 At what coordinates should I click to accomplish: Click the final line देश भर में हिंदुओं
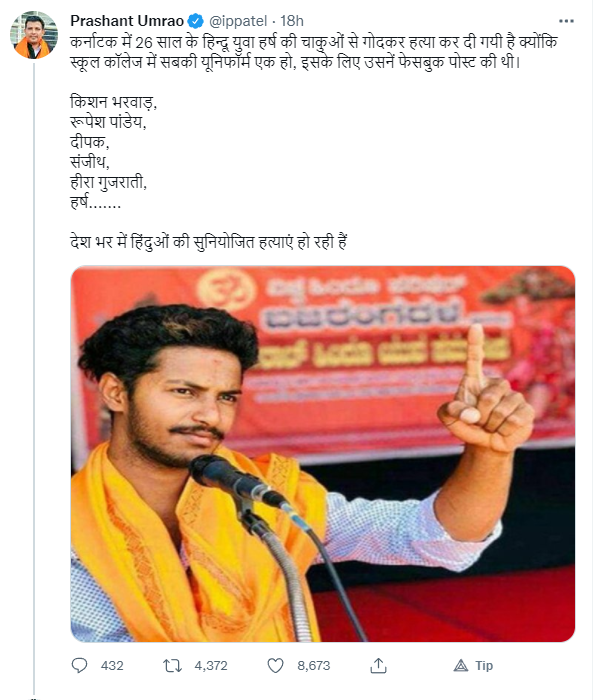coord(208,242)
